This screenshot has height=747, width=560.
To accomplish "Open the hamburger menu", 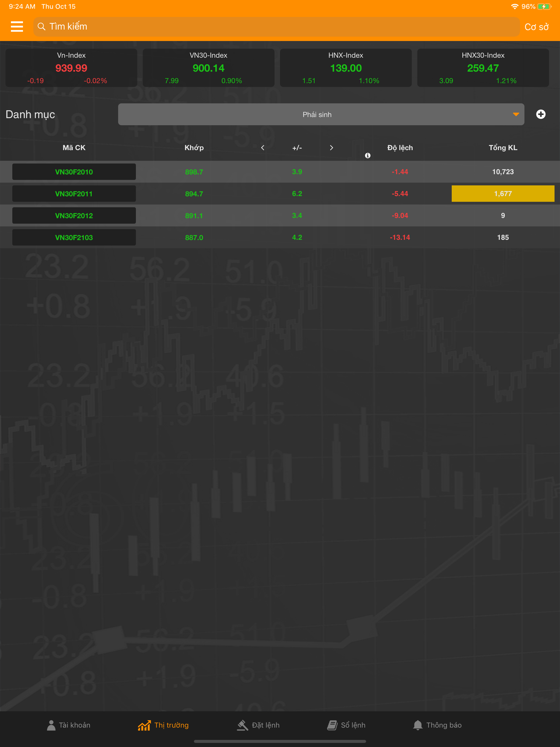I will pos(17,26).
